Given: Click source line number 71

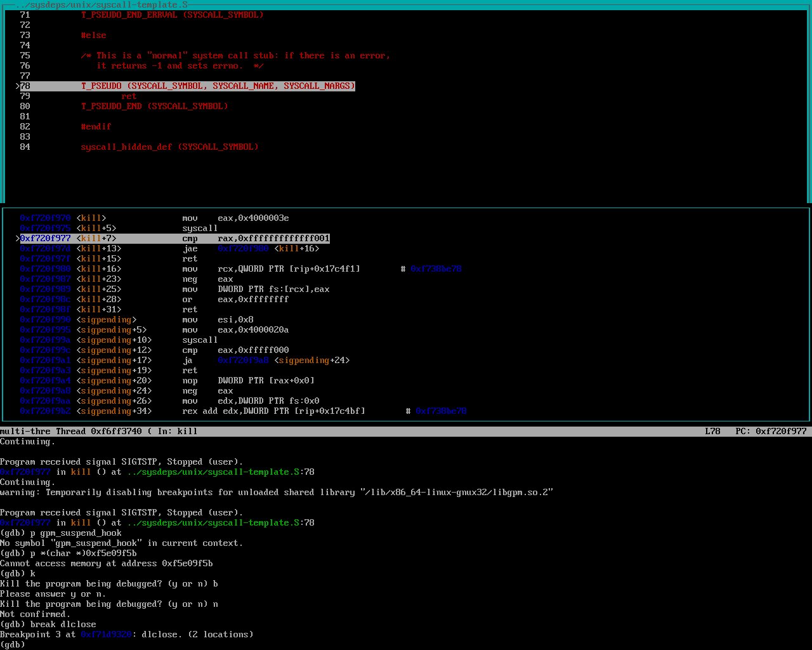Looking at the screenshot, I should point(25,15).
